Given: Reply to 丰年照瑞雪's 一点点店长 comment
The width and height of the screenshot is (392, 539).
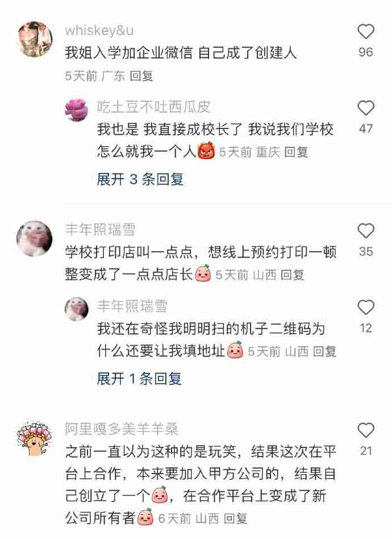Looking at the screenshot, I should 293,275.
